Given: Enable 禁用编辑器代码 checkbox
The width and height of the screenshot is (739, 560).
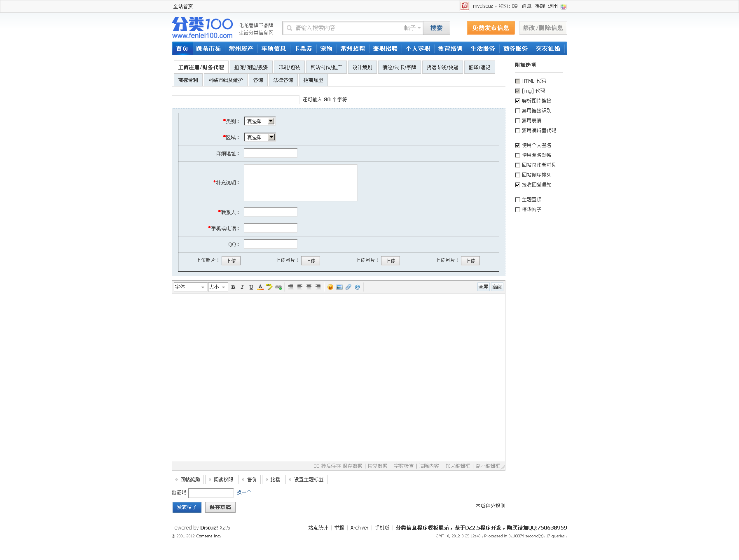Looking at the screenshot, I should 517,131.
